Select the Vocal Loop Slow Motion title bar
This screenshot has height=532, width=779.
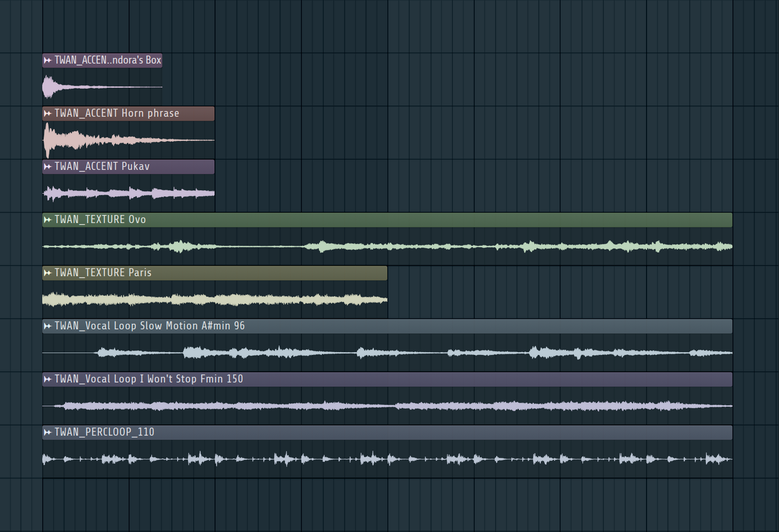click(150, 326)
